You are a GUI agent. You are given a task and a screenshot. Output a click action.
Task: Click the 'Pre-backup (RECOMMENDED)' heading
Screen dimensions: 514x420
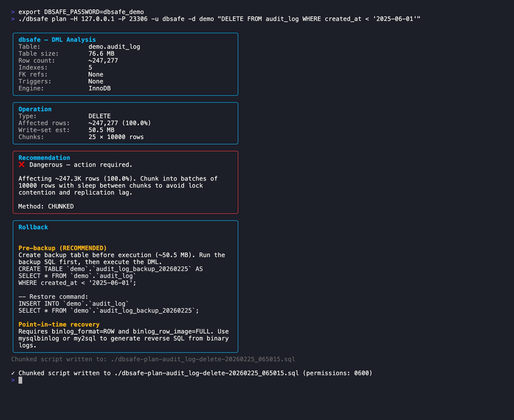(x=63, y=248)
